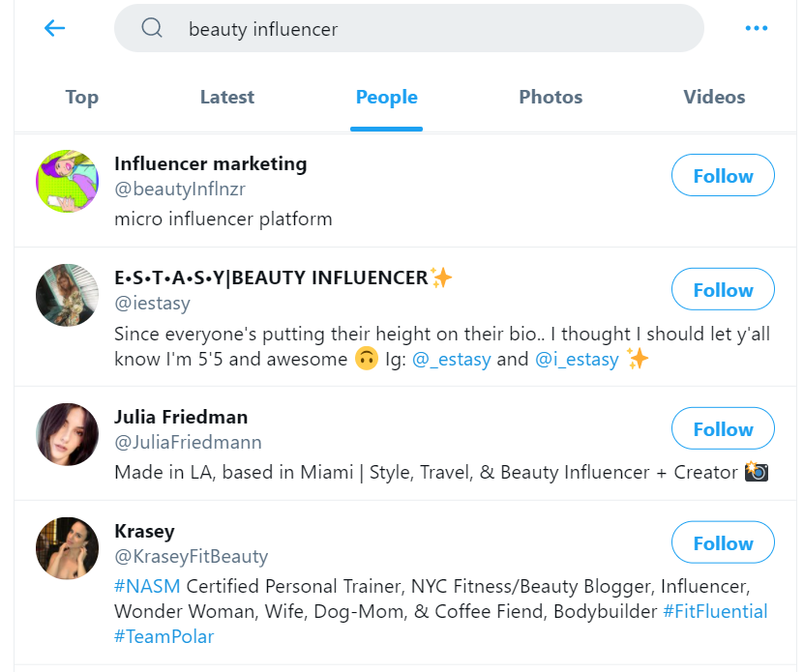804x672 pixels.
Task: Follow Julia Friedman
Action: (723, 428)
